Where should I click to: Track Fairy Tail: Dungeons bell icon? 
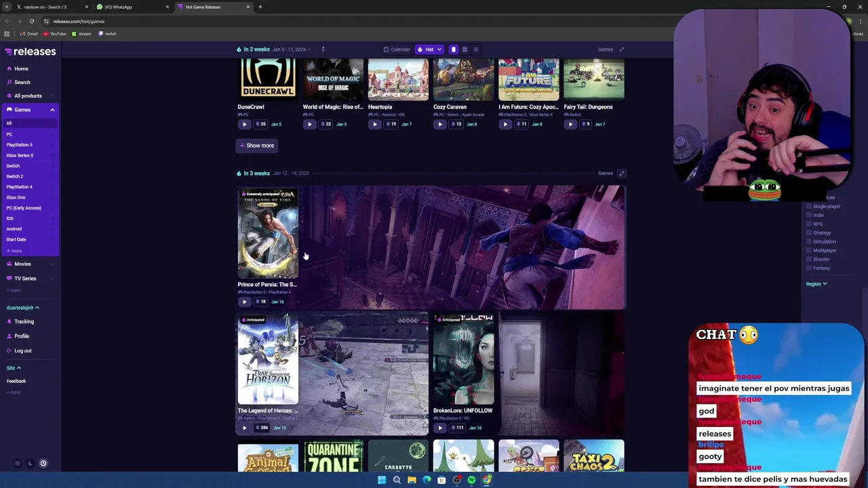(585, 124)
